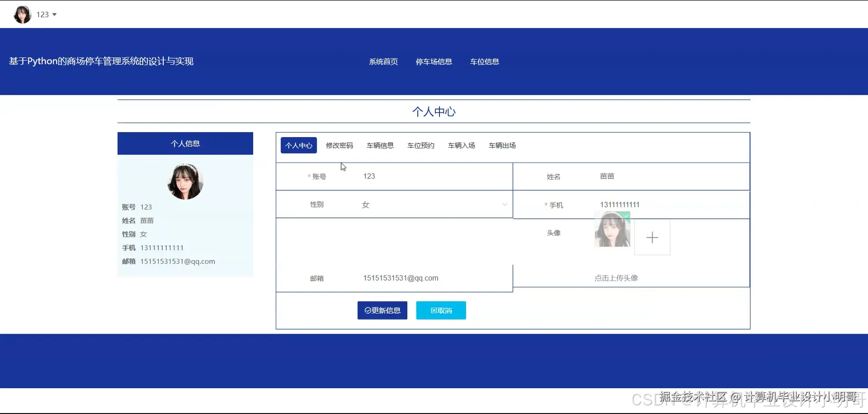Click the green check badge on avatar thumbnail
Image resolution: width=868 pixels, height=414 pixels.
coord(626,218)
